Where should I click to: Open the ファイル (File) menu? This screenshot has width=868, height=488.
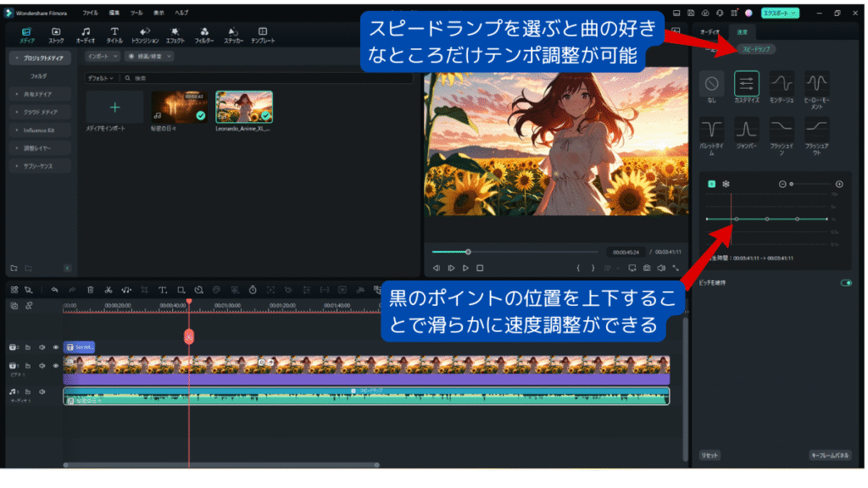[x=90, y=13]
